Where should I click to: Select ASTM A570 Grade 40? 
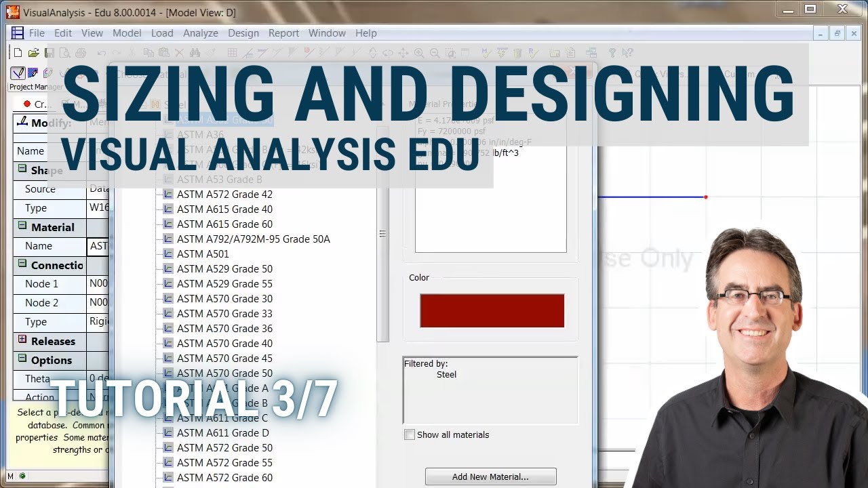pos(224,344)
